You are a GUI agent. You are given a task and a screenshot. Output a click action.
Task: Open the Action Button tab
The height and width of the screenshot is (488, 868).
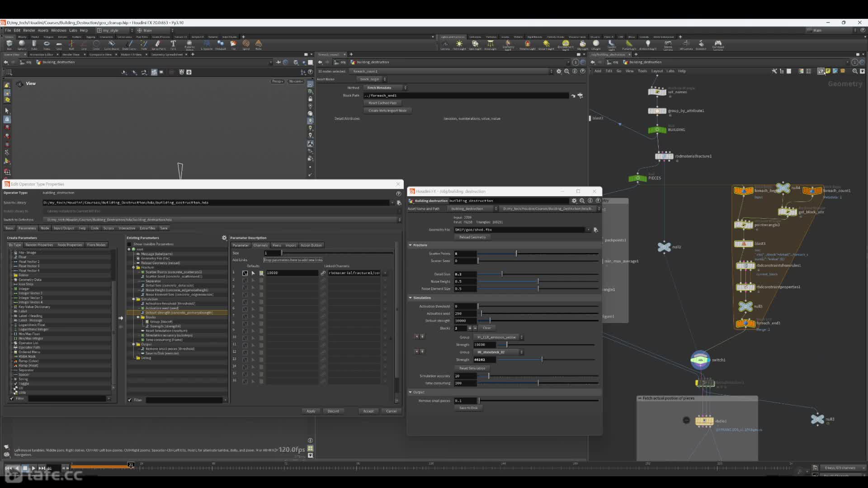coord(311,245)
